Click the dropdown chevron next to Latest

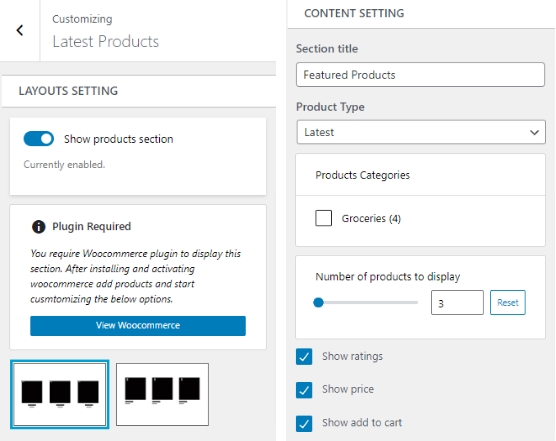point(534,133)
